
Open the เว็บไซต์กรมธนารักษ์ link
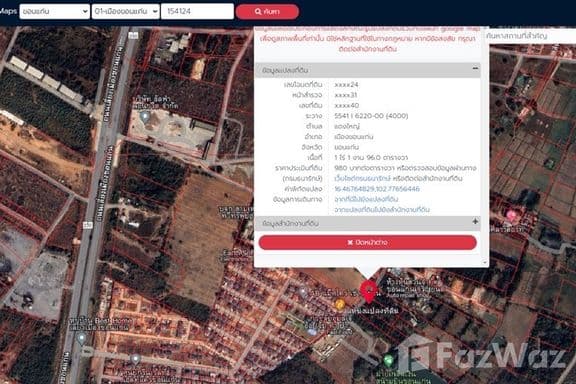(x=362, y=179)
